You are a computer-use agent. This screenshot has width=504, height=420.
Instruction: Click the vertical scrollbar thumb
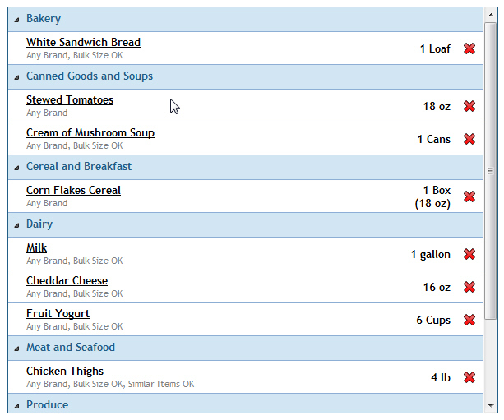pyautogui.click(x=491, y=171)
